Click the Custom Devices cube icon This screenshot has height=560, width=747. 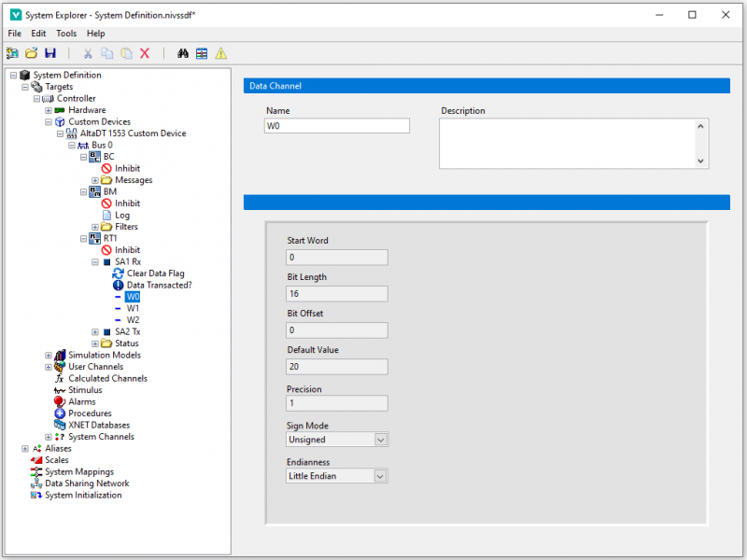click(60, 122)
